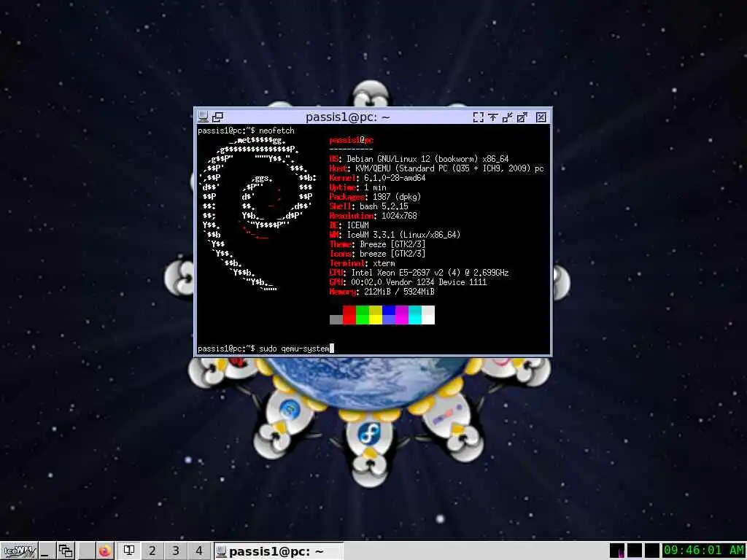Click the xterm title text passis1@pc: ~
The image size is (747, 560).
348,117
